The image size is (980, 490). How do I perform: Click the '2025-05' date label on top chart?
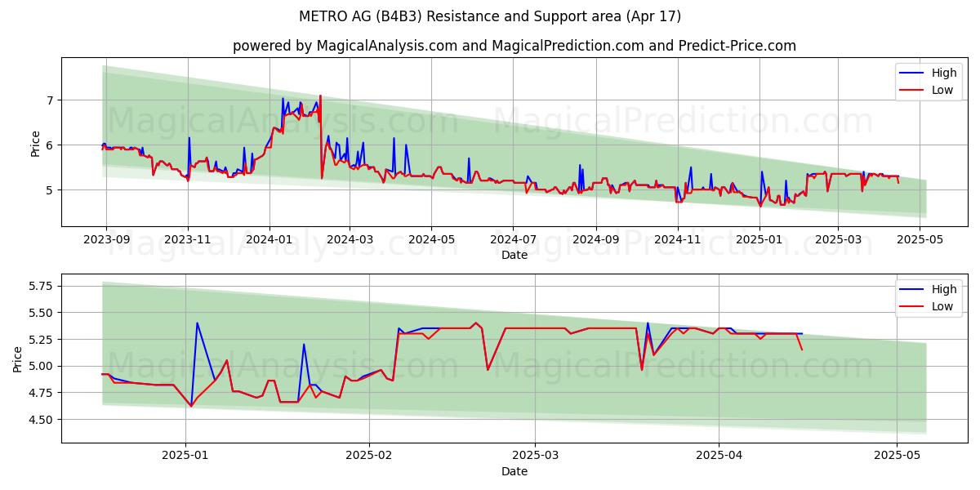point(920,240)
